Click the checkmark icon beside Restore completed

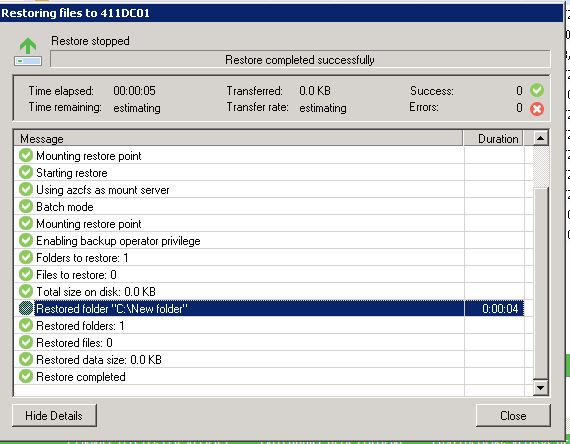tap(26, 376)
